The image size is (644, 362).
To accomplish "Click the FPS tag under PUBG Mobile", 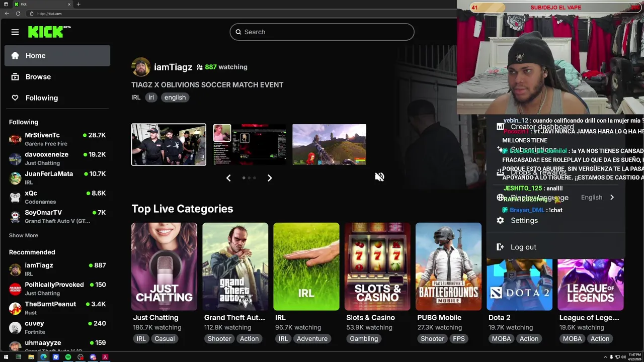I will [x=459, y=339].
